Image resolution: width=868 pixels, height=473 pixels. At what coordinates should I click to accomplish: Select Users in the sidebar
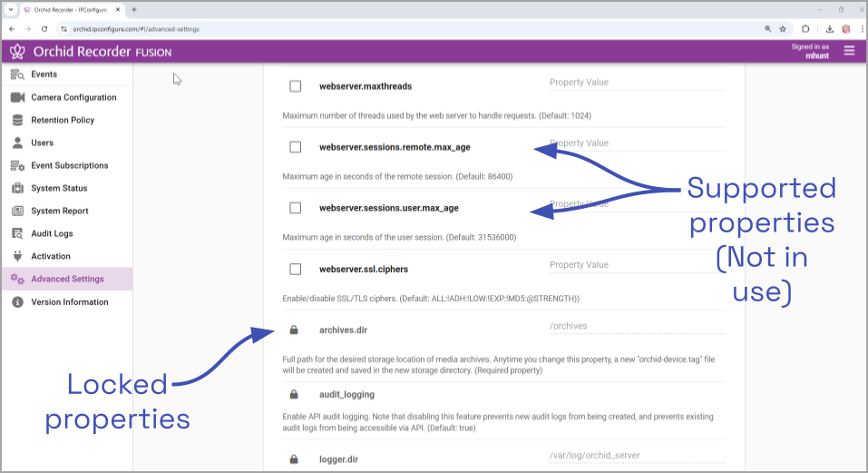pos(66,143)
